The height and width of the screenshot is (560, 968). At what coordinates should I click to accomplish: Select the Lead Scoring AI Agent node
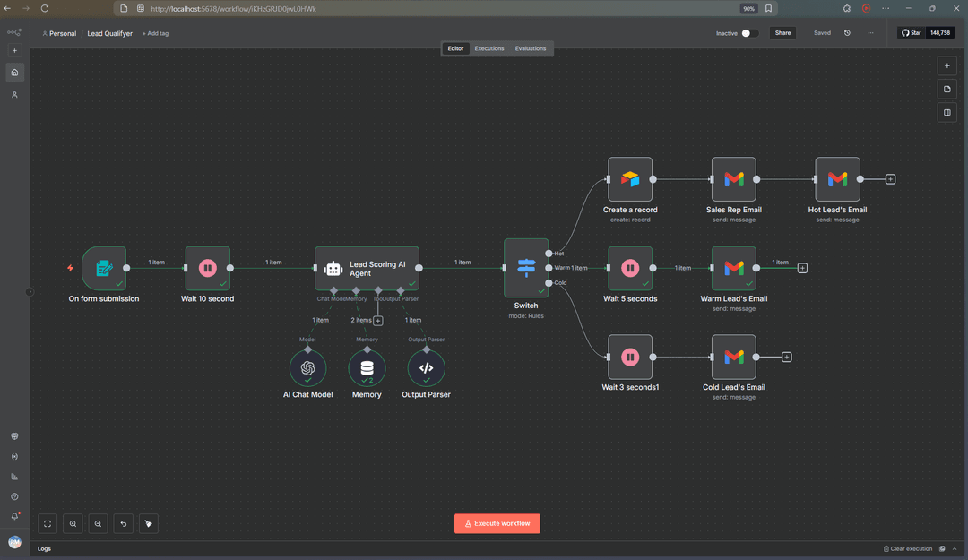[367, 268]
